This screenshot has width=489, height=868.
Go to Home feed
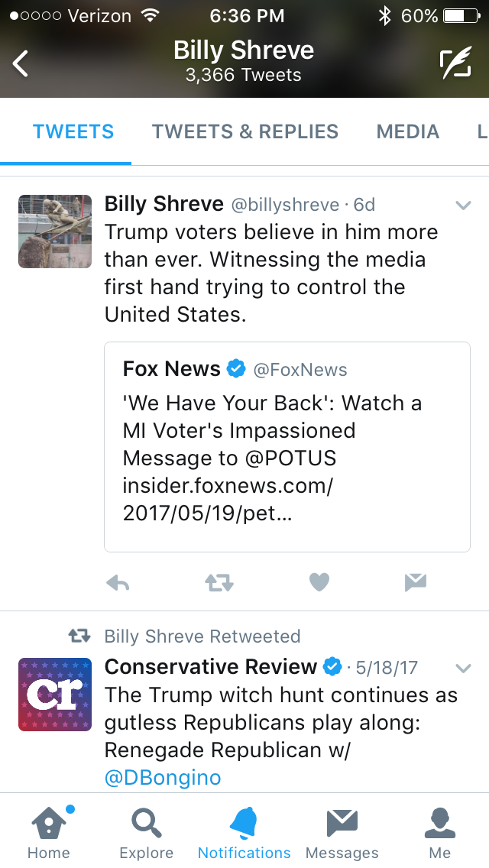point(50,830)
